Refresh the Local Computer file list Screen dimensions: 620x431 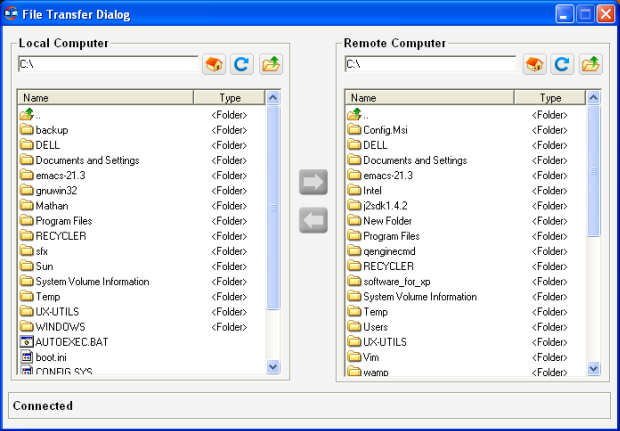242,64
